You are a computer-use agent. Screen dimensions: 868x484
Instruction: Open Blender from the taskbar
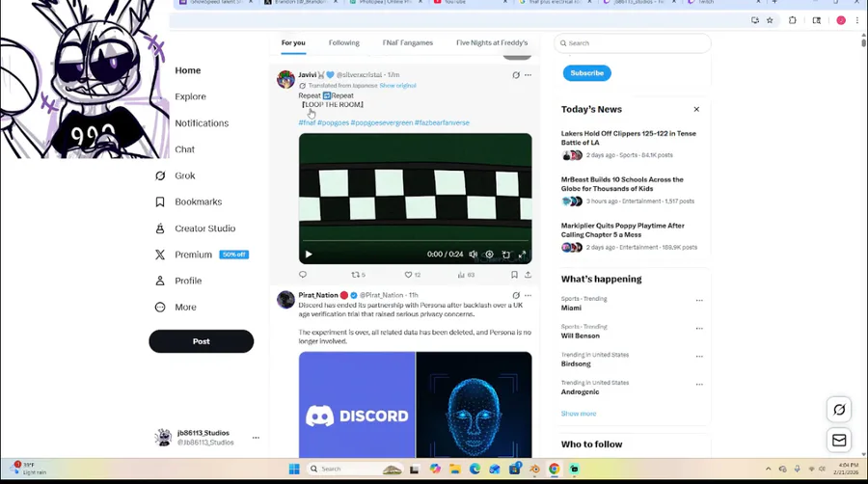pyautogui.click(x=534, y=470)
